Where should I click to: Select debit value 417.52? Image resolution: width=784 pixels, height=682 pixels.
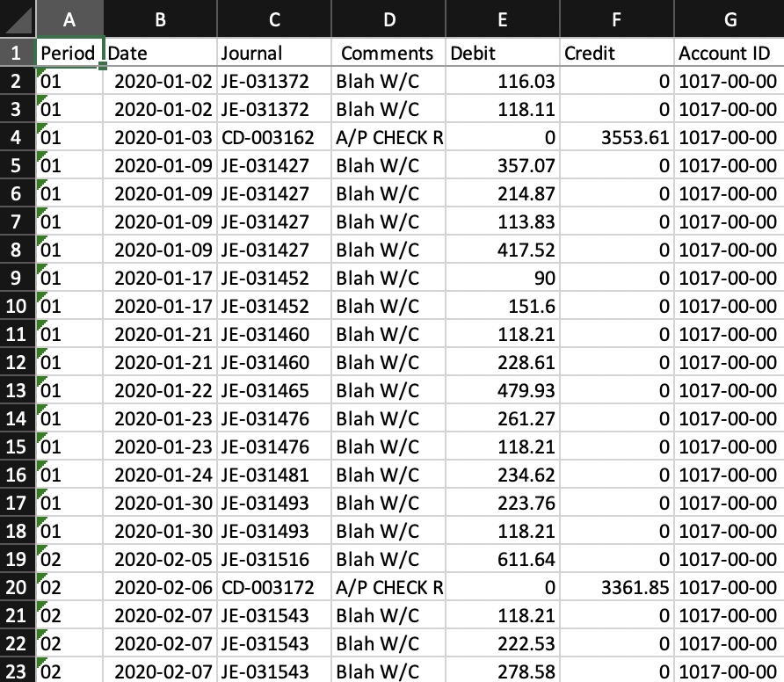(x=503, y=249)
